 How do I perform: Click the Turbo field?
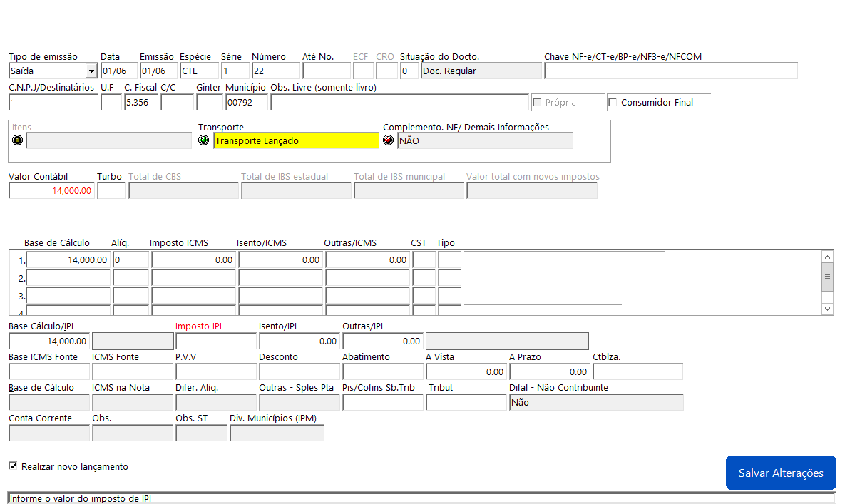111,190
